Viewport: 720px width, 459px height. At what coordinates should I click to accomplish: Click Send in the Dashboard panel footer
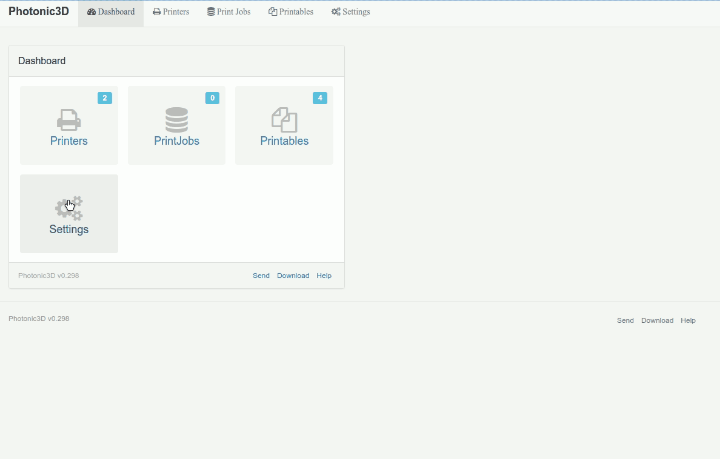click(x=261, y=275)
